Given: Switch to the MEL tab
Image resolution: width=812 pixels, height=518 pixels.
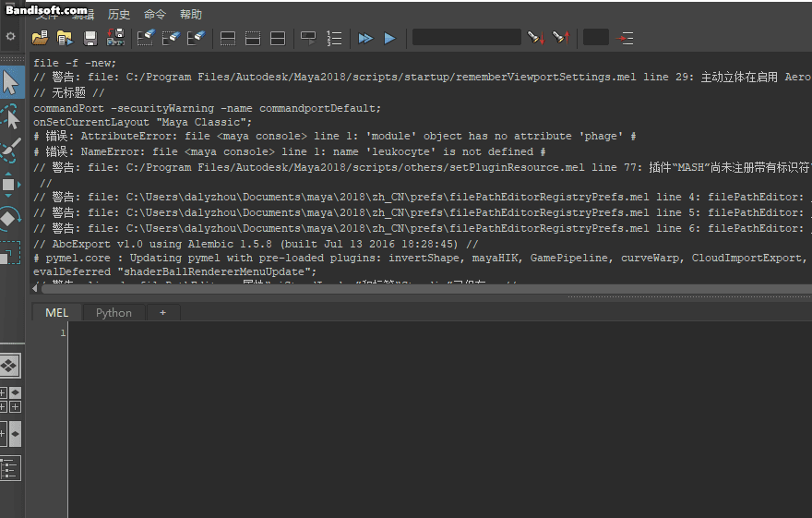Looking at the screenshot, I should tap(57, 313).
